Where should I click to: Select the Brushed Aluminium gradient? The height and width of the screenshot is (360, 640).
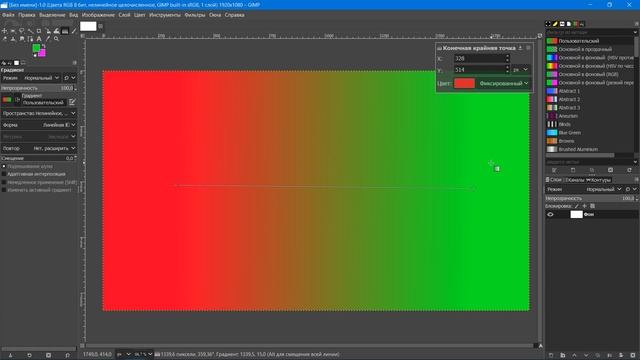[590, 149]
